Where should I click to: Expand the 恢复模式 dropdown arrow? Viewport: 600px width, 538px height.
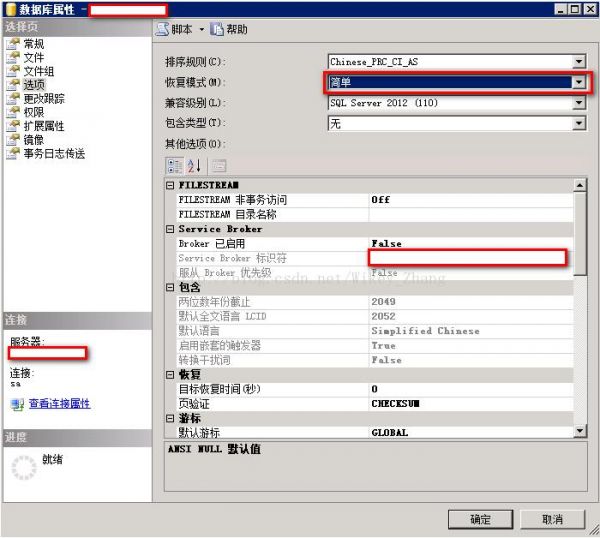[579, 82]
